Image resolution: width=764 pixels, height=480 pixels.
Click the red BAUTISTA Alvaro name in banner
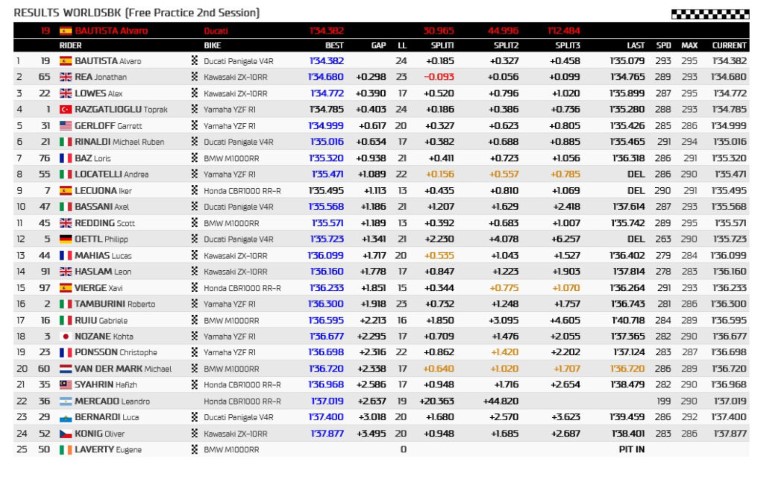[x=111, y=31]
